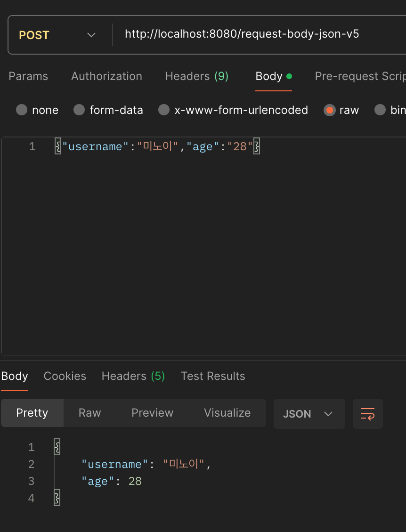406x532 pixels.
Task: Open the POST method dropdown
Action: (57, 35)
